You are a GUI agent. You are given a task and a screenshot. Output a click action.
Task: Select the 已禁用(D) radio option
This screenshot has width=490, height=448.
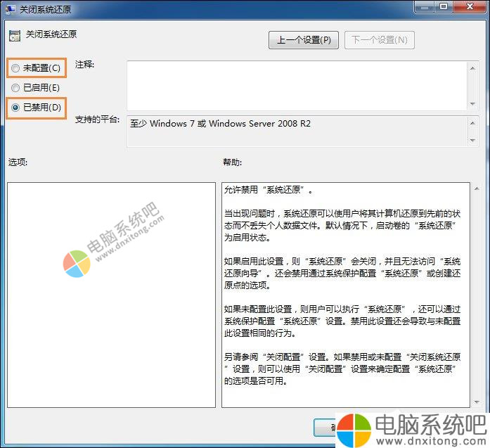click(x=16, y=108)
